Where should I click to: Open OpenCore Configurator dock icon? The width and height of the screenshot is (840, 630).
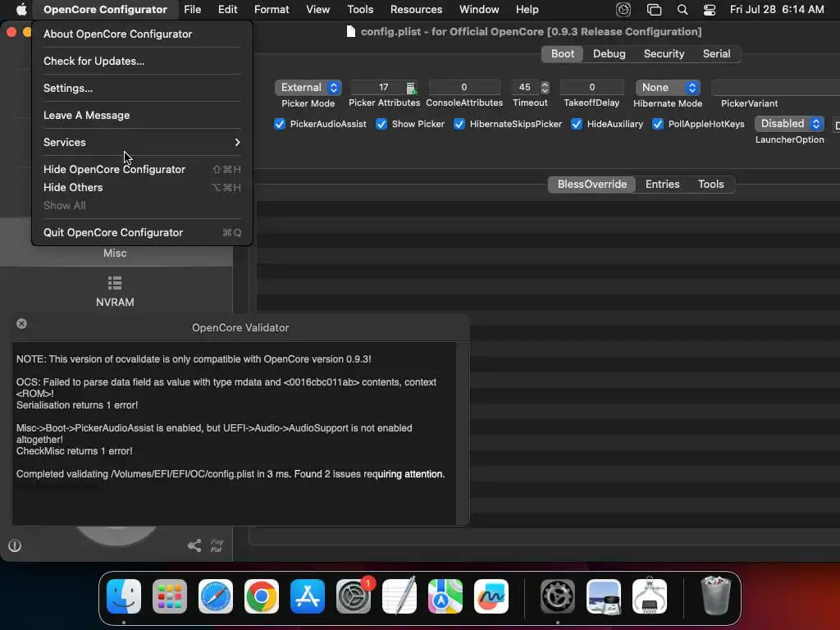click(558, 596)
